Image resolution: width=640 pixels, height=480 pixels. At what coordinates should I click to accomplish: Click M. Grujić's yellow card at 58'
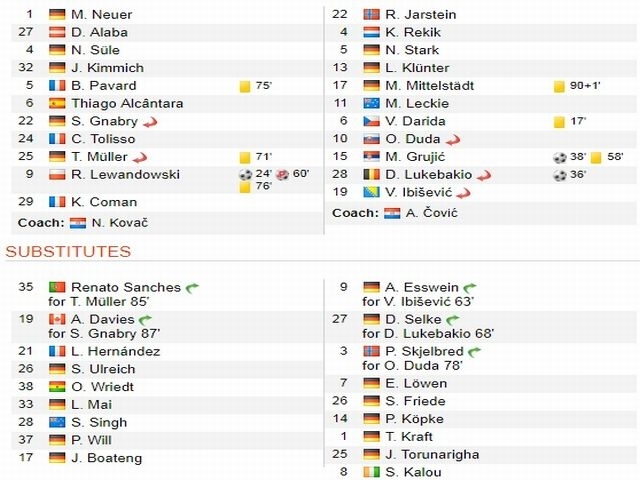tap(596, 158)
